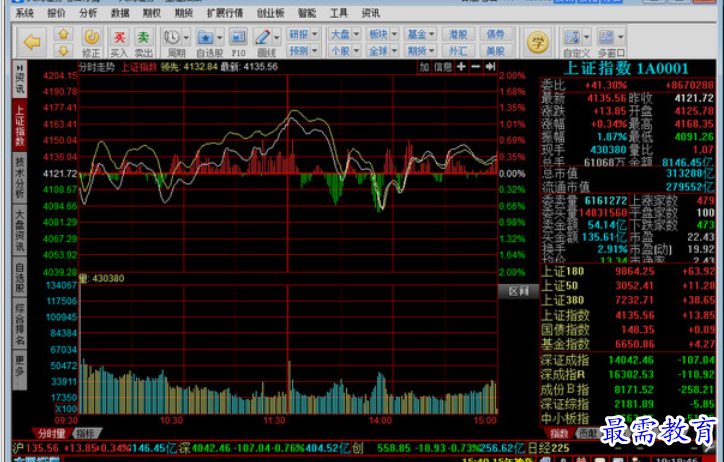
Task: Expand the 预测 dropdown
Action: pos(315,50)
